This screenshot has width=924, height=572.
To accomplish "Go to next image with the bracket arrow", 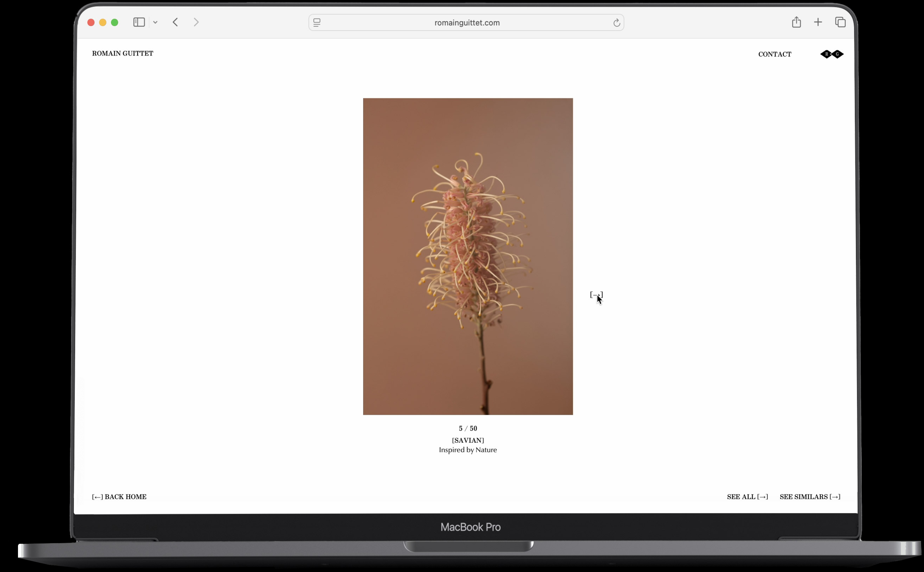I will tap(596, 294).
